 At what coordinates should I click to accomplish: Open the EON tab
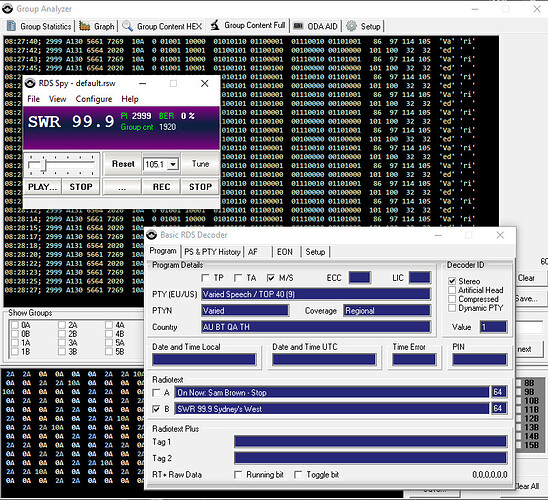click(x=285, y=252)
